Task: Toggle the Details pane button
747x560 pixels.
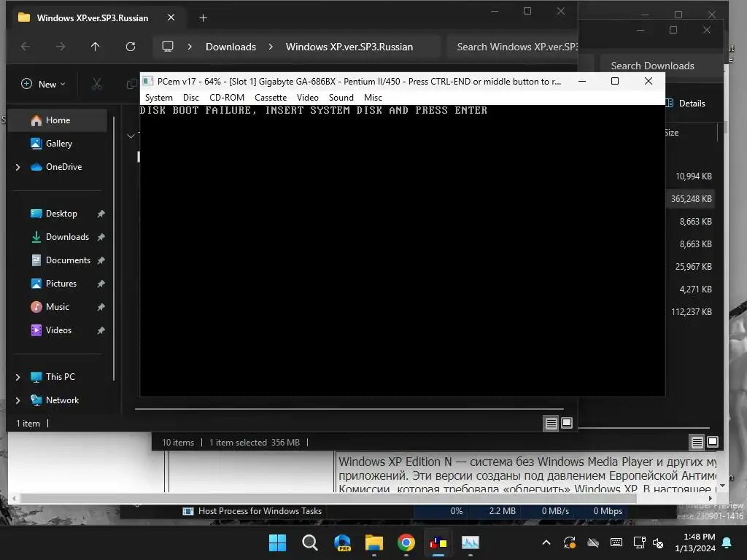Action: 686,104
